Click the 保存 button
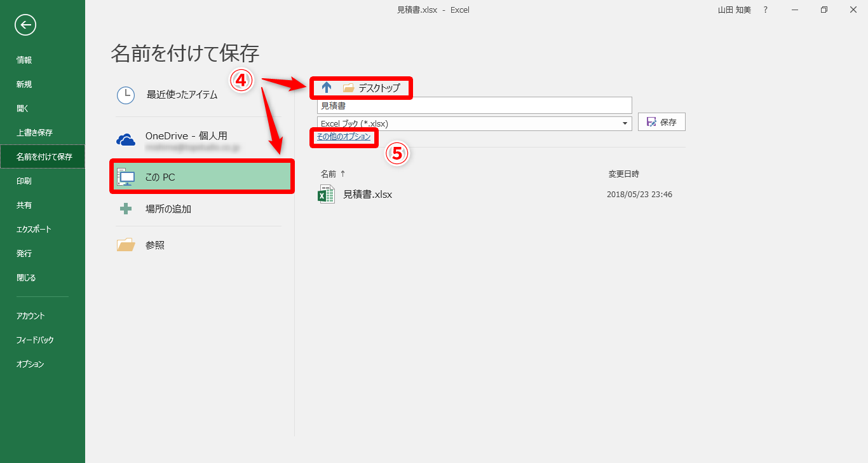 [661, 122]
